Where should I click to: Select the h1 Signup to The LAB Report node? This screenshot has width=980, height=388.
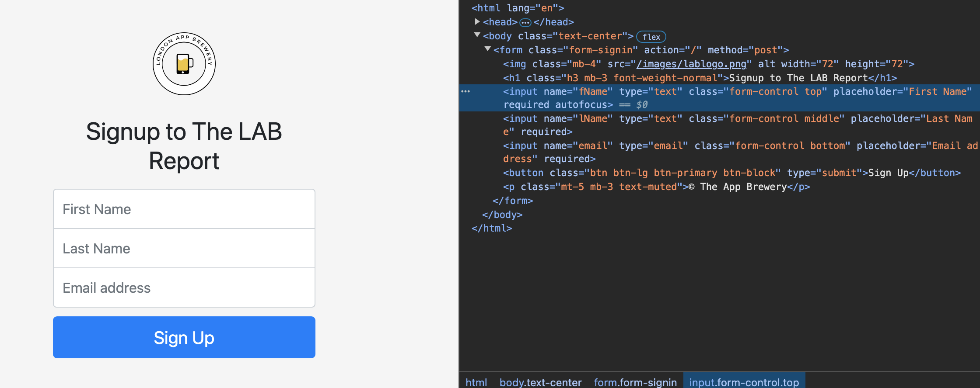(x=700, y=78)
